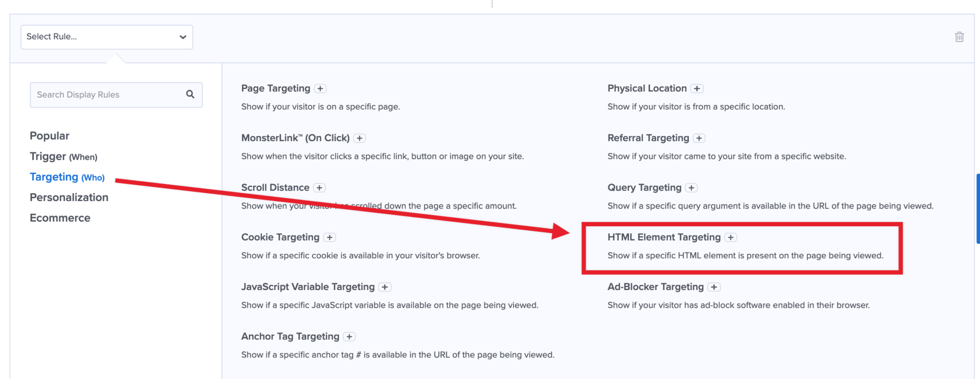The height and width of the screenshot is (379, 980).
Task: Click plus icon next to MonsterLink (On Click)
Action: (359, 138)
